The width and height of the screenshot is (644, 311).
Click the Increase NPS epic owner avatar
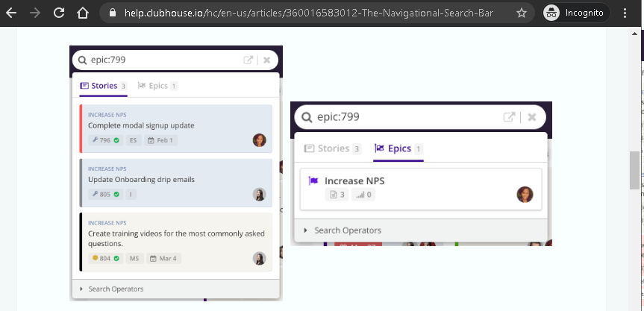525,195
